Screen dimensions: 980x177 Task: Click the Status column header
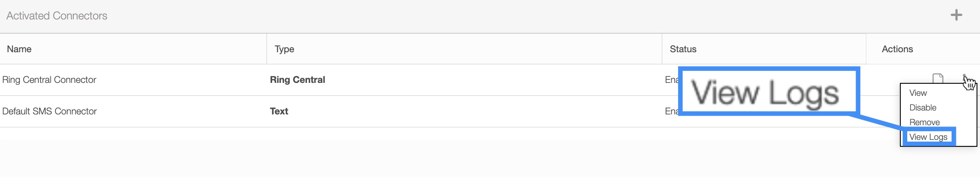point(683,49)
